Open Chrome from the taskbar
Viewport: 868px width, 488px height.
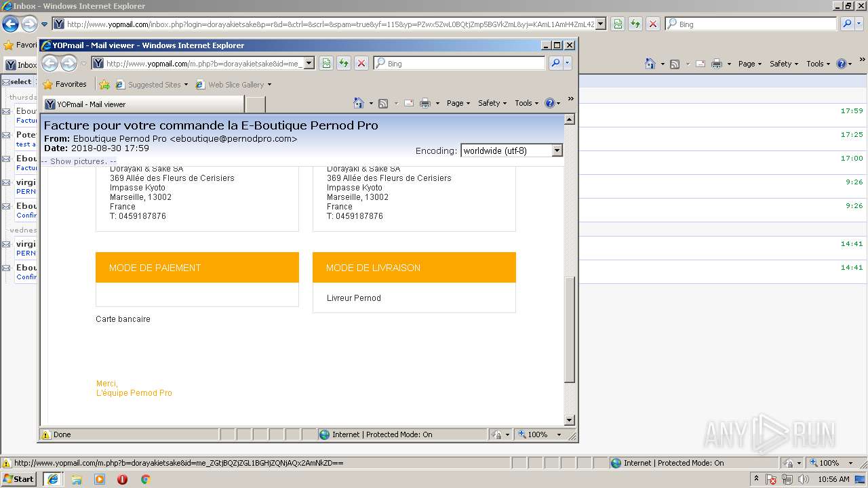145,479
